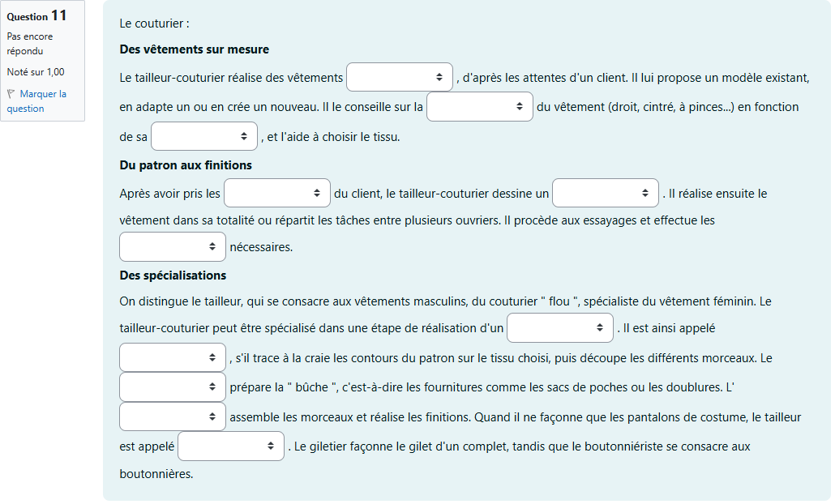Open dropdown before "Le giletier façonne"
The image size is (835, 504).
click(231, 446)
